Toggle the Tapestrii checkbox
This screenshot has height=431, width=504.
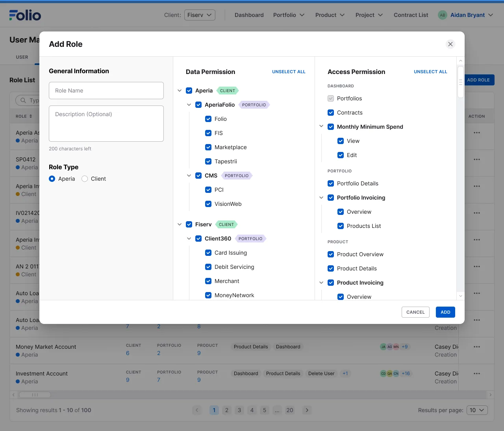[x=208, y=161]
